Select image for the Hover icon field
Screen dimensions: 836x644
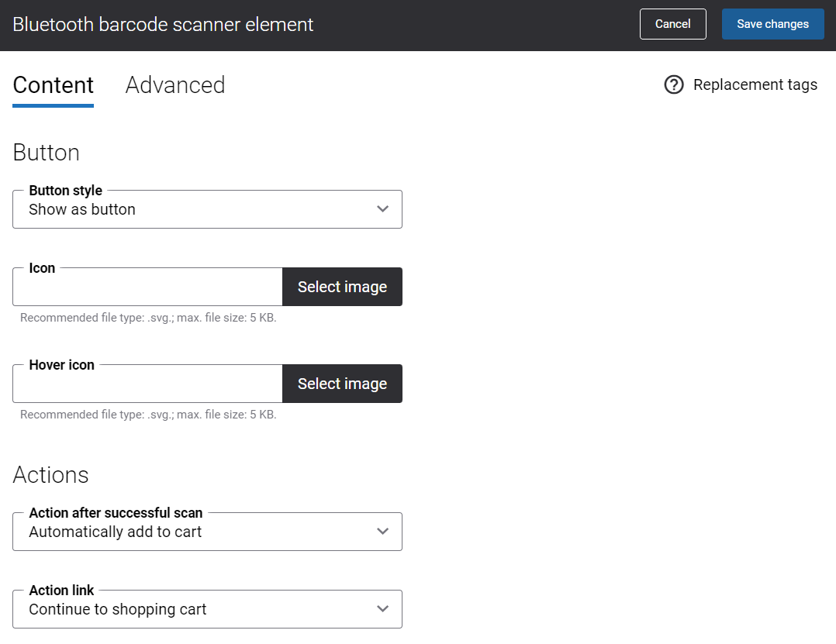(342, 384)
